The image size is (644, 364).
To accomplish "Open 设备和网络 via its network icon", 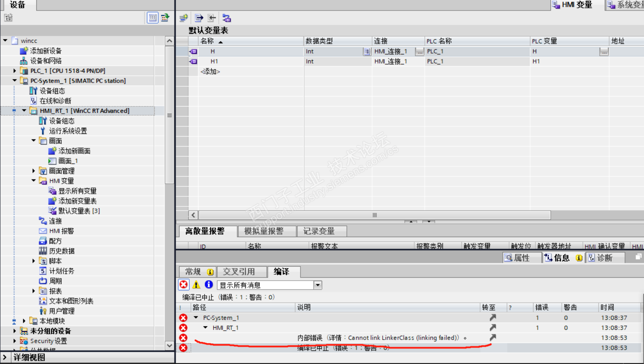I will (24, 61).
